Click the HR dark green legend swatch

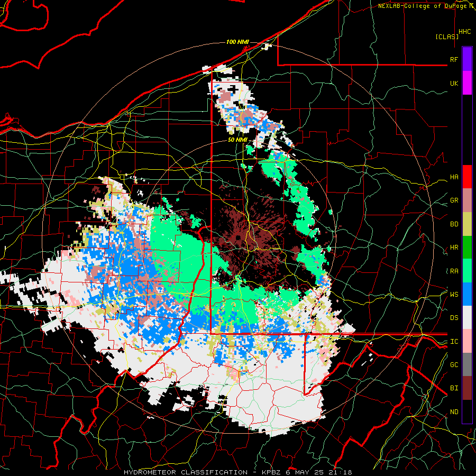click(467, 248)
